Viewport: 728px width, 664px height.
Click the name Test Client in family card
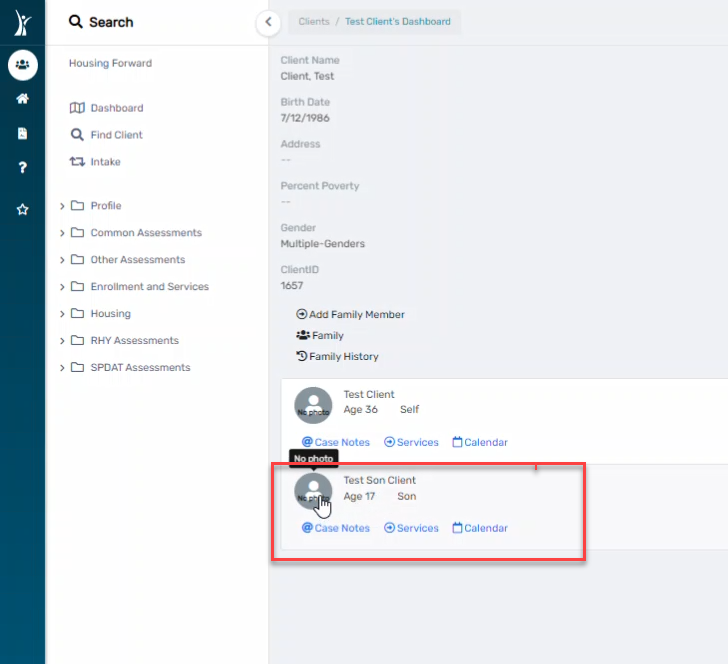coord(369,394)
